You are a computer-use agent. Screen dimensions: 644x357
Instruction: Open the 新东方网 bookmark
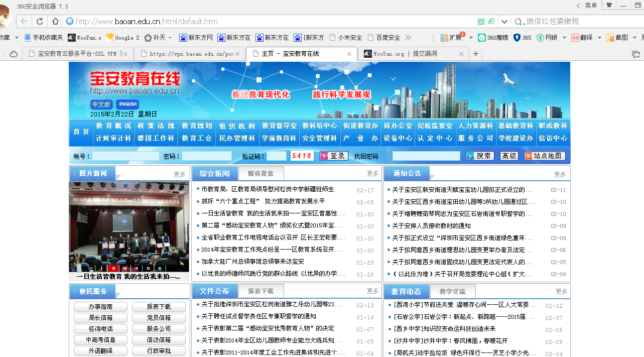[x=196, y=38]
